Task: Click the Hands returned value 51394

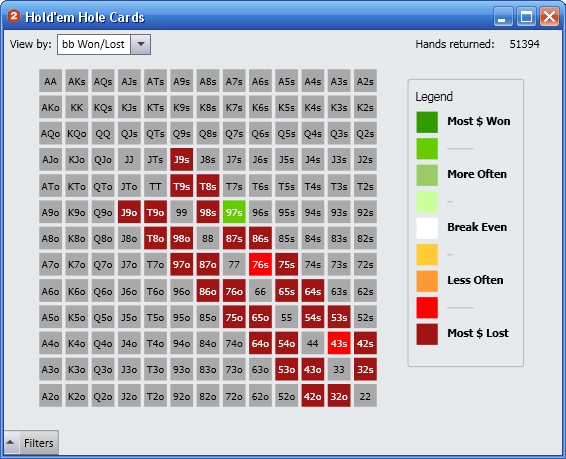Action: pos(524,44)
